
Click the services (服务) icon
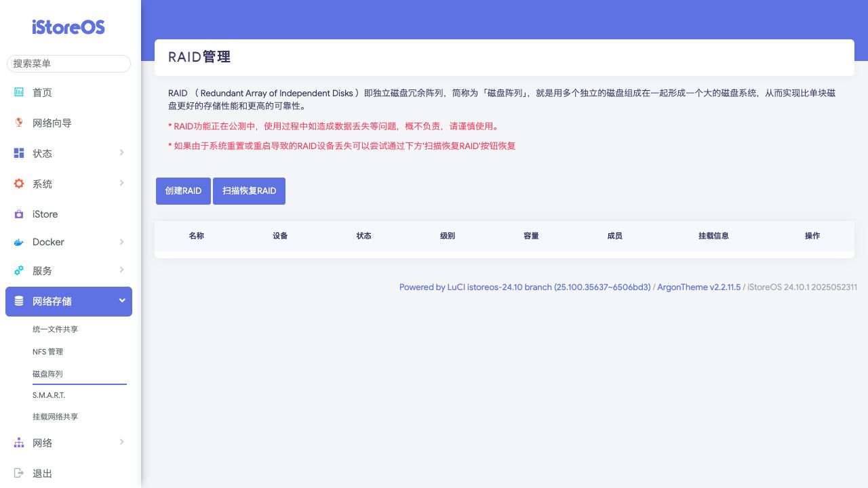pos(19,270)
